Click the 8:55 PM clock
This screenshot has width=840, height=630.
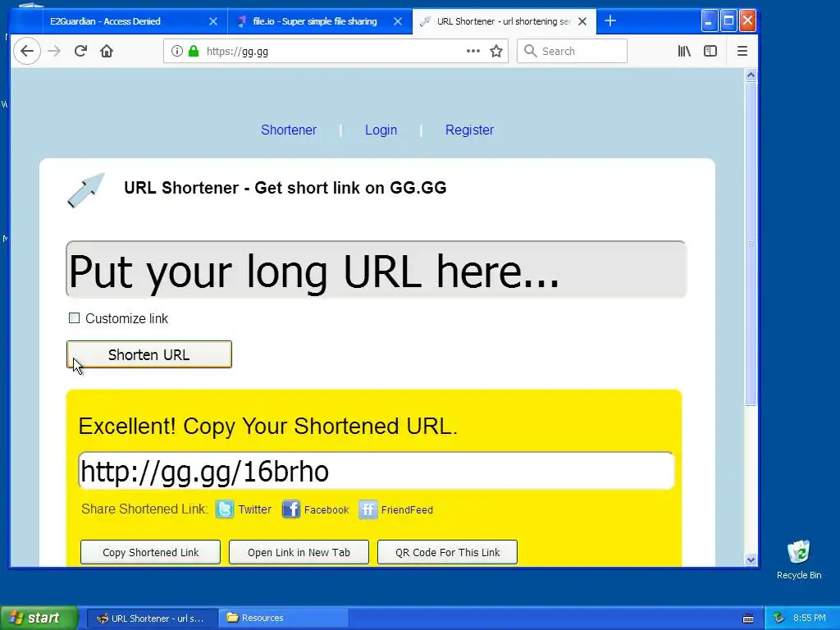(810, 618)
